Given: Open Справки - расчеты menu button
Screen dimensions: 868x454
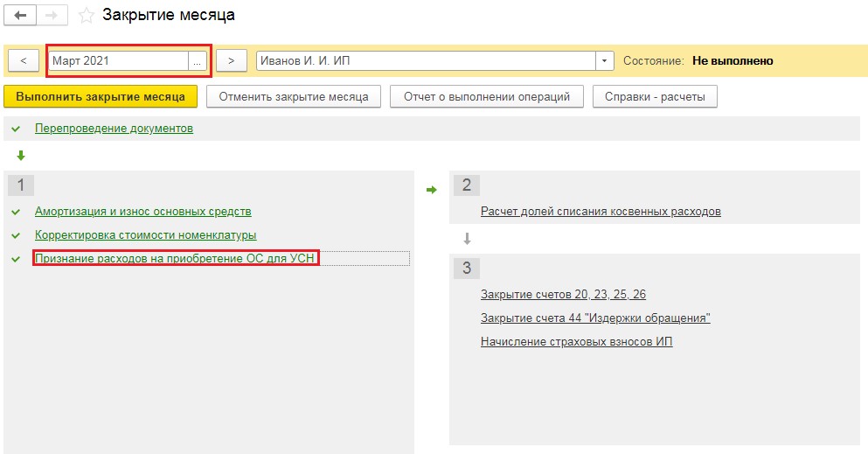Looking at the screenshot, I should coord(655,96).
